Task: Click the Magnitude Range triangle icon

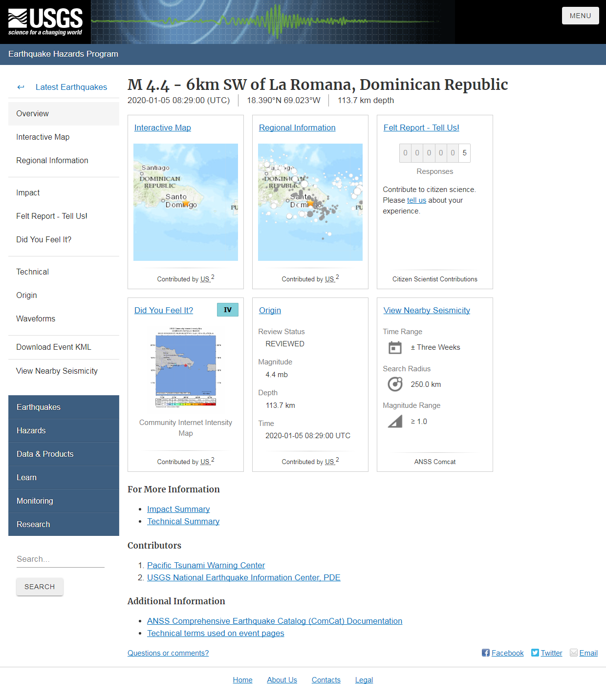Action: (395, 421)
